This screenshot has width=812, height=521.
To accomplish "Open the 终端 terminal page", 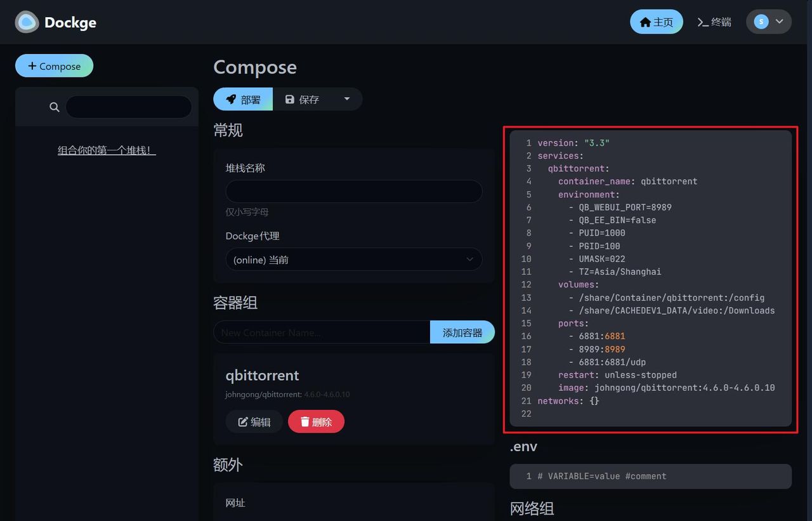I will tap(714, 22).
